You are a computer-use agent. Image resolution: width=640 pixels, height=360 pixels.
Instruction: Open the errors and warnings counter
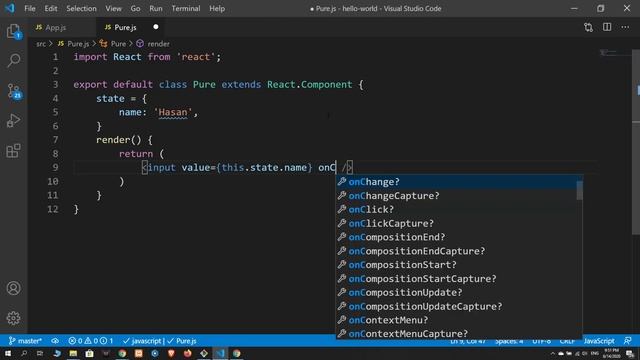pyautogui.click(x=91, y=341)
